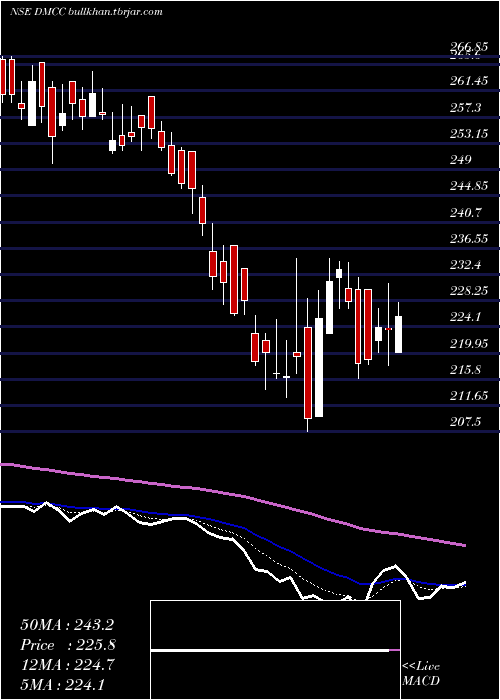The width and height of the screenshot is (500, 700).
Task: Click the pink 50MA line
Action: [232, 495]
